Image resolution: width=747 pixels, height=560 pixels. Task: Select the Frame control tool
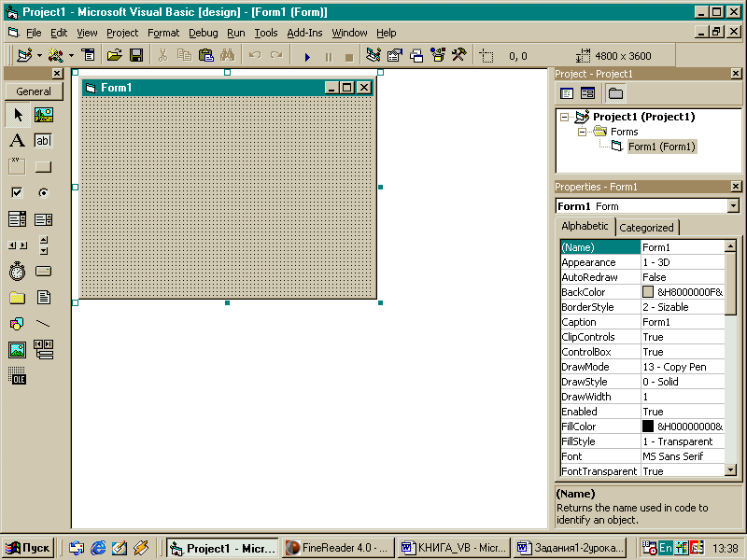tap(18, 167)
